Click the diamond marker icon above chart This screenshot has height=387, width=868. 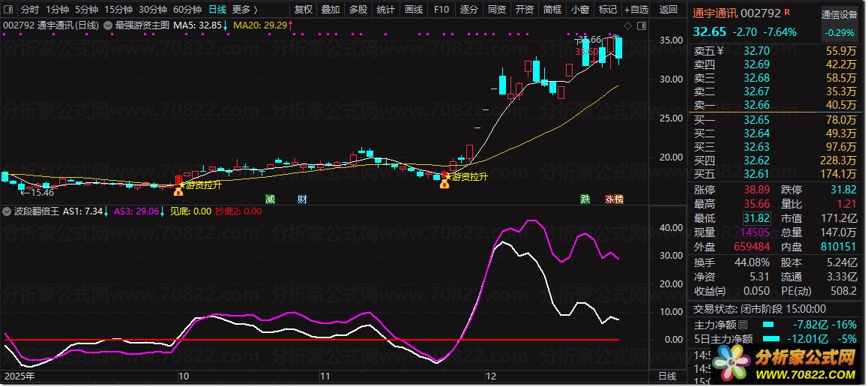coord(627,26)
